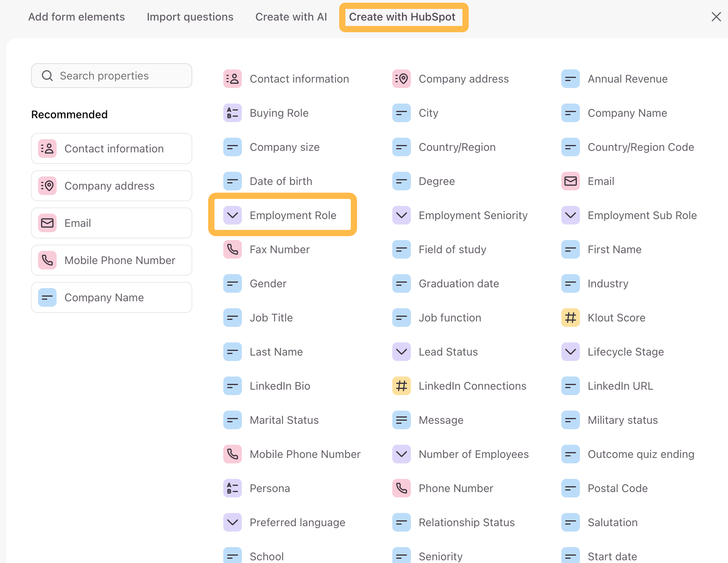Click the Klout Score hash icon
The image size is (728, 563).
click(570, 318)
